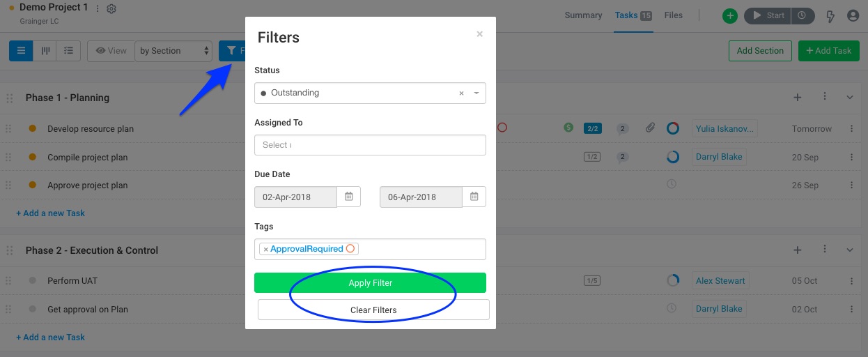
Task: Click the 2/2 subtask badge
Action: pos(593,128)
